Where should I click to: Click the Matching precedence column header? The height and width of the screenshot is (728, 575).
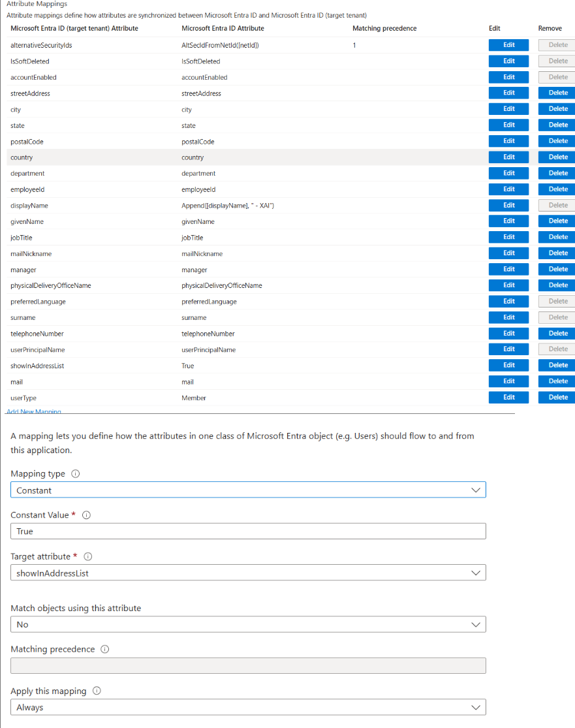tap(384, 28)
